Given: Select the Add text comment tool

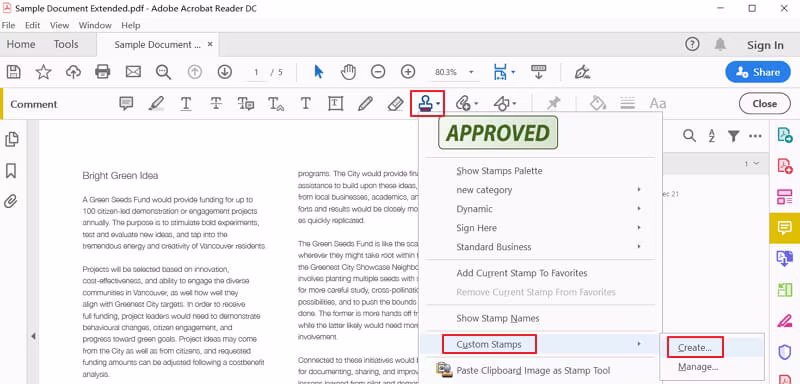Looking at the screenshot, I should pyautogui.click(x=306, y=104).
